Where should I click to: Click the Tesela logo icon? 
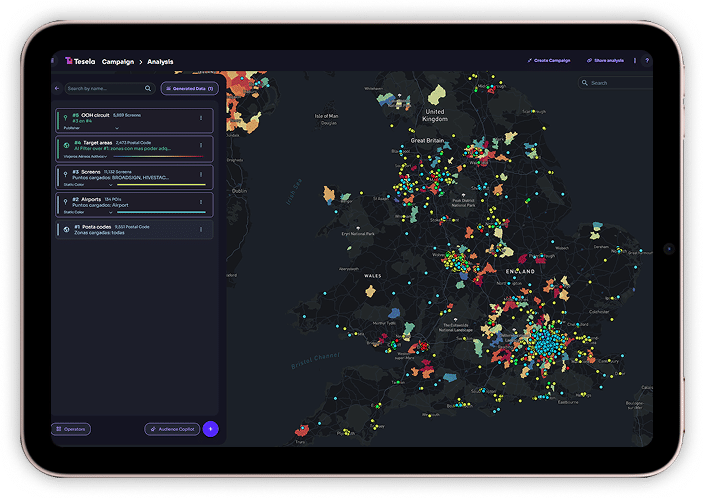(x=70, y=61)
